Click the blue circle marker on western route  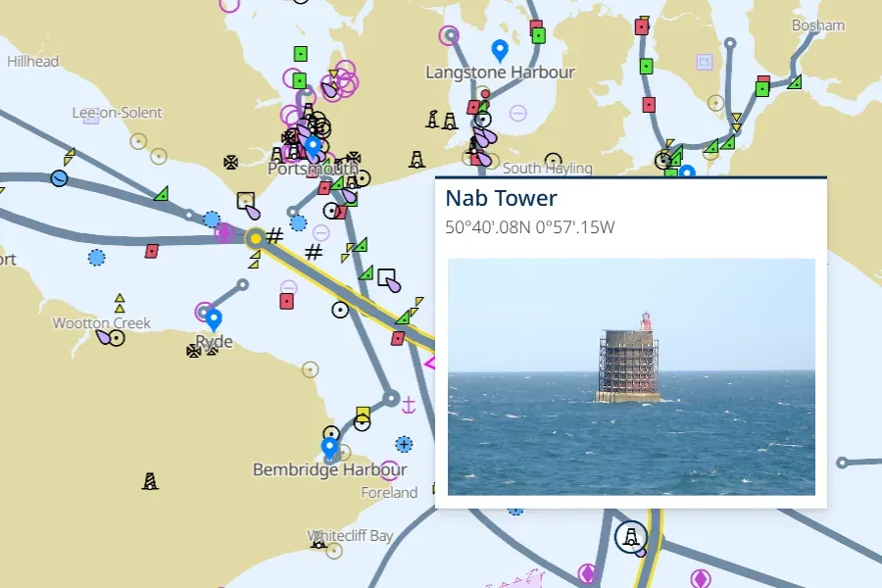[59, 178]
